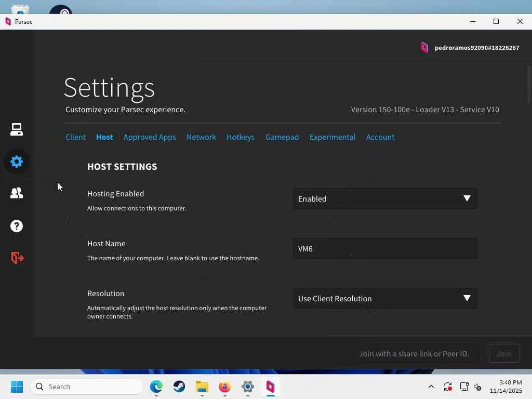Click the 'HOST SETTINGS' heading
The height and width of the screenshot is (399, 532).
(122, 167)
